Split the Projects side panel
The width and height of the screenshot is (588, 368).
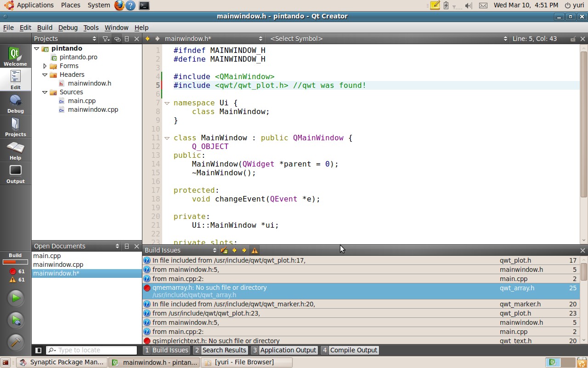pyautogui.click(x=127, y=39)
